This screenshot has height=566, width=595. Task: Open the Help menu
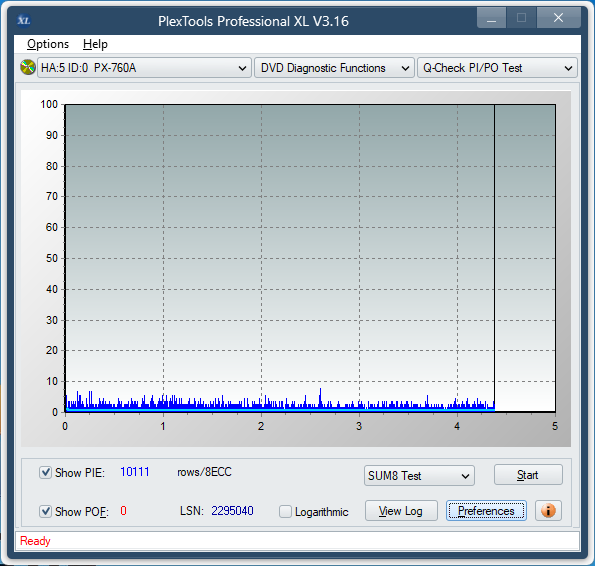pos(95,44)
